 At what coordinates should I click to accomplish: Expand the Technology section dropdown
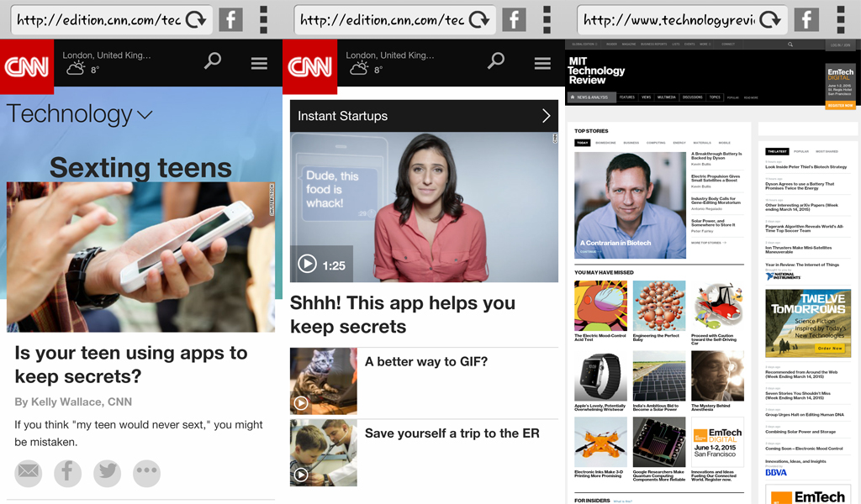[145, 114]
